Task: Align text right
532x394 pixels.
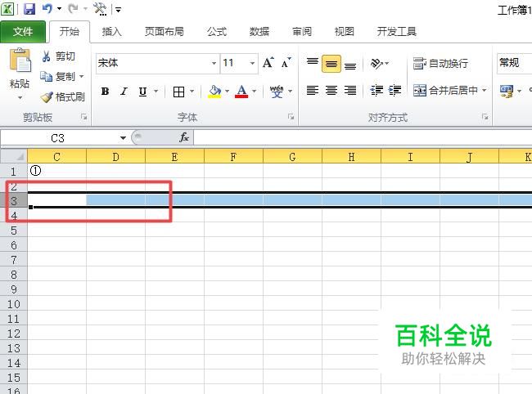Action: (350, 91)
